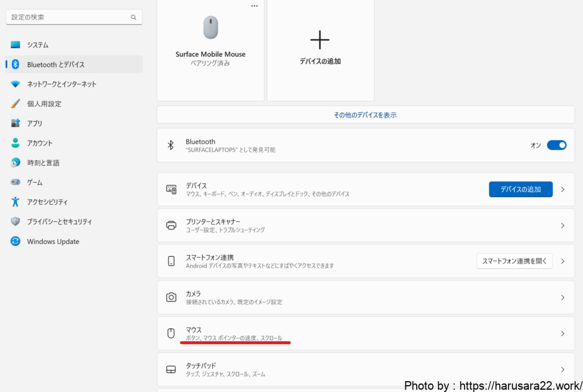Click the blue デバイスの追加 button

point(520,189)
